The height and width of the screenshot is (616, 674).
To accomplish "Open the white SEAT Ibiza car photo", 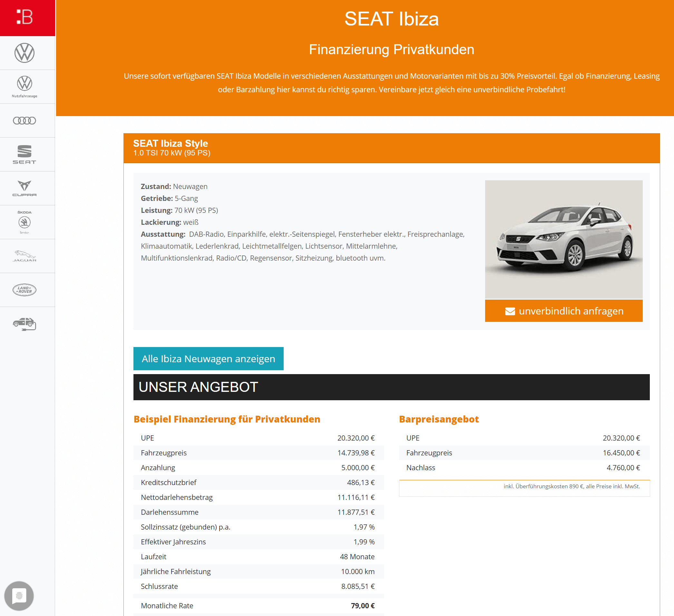I will (564, 239).
